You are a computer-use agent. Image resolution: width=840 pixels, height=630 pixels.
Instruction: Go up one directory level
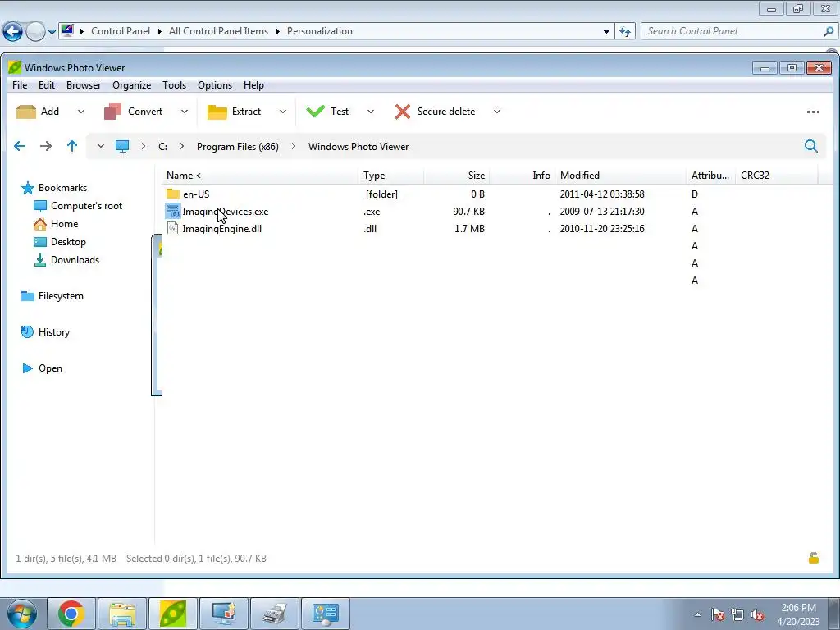click(x=72, y=146)
